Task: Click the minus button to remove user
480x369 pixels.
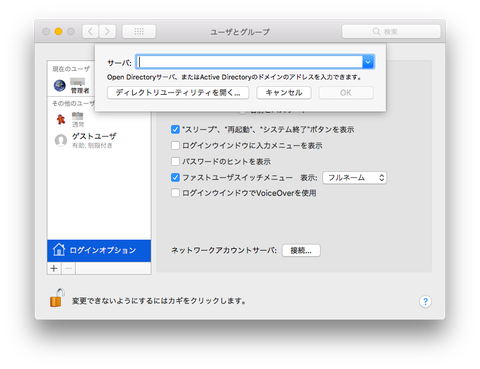Action: [68, 268]
